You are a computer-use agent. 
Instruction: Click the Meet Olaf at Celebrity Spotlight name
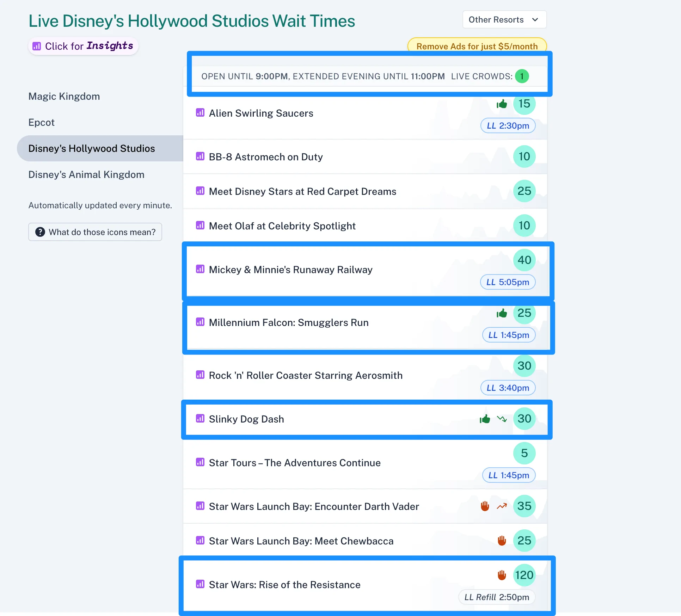click(282, 226)
